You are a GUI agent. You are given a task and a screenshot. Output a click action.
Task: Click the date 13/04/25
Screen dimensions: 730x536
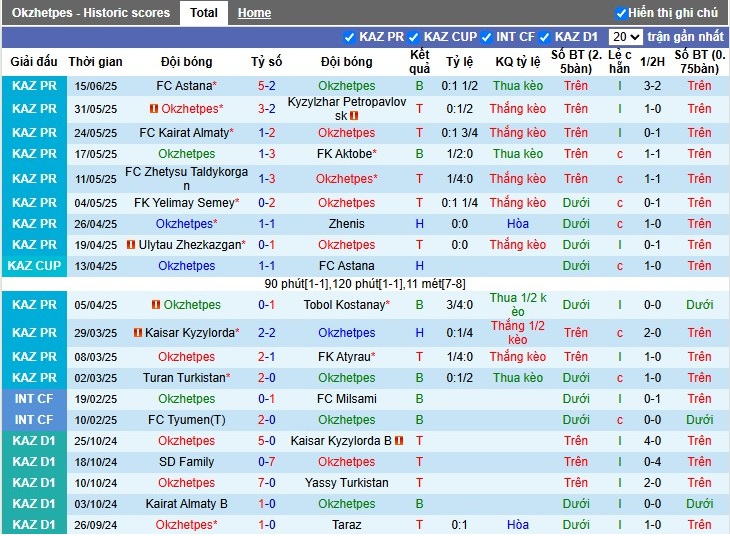click(96, 266)
